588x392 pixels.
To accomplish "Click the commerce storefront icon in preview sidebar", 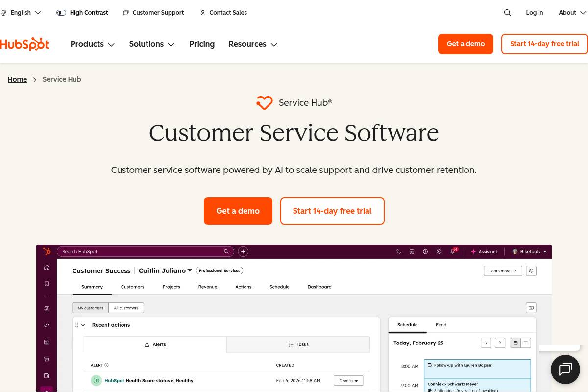I will (x=47, y=359).
